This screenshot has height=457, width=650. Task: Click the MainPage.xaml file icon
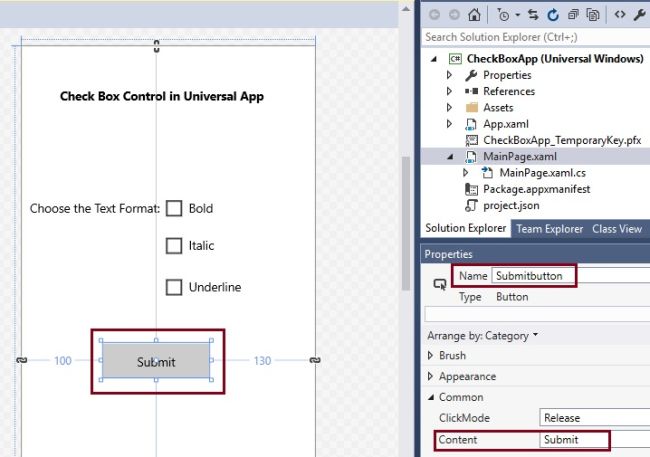pos(471,157)
